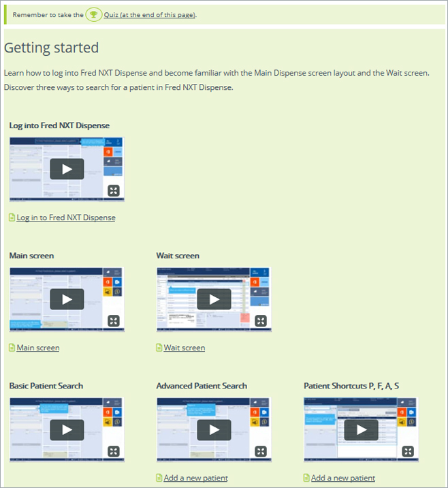
Task: Open the Main screen article link
Action: tap(38, 348)
